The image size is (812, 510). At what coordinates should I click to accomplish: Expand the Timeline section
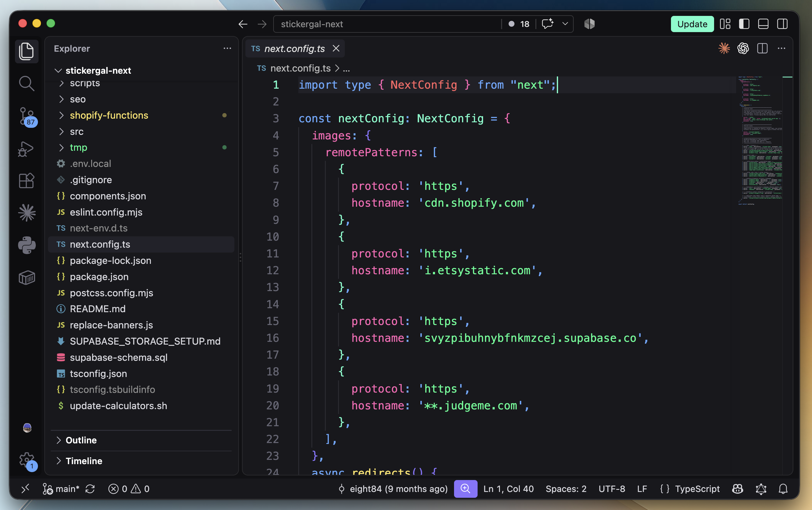pos(141,461)
